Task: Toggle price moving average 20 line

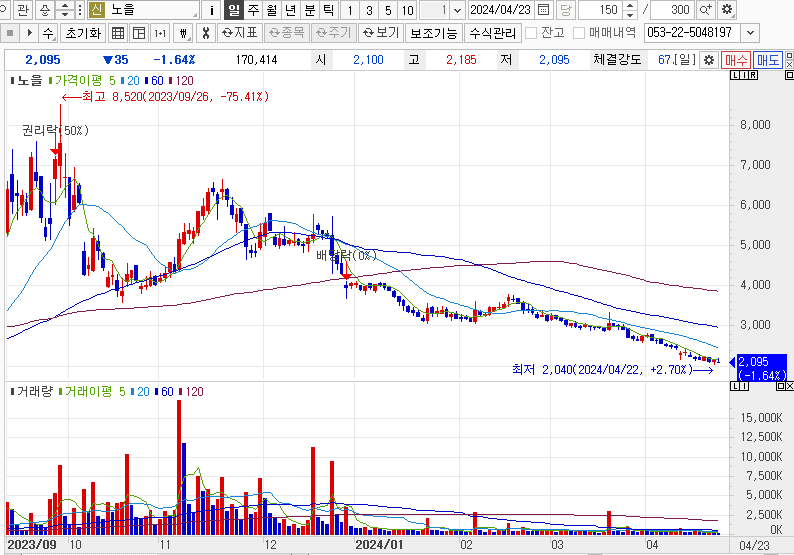Action: [x=130, y=81]
